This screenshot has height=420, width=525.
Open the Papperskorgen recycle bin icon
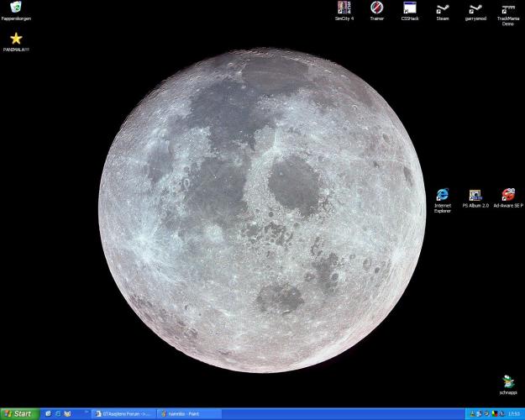[15, 8]
